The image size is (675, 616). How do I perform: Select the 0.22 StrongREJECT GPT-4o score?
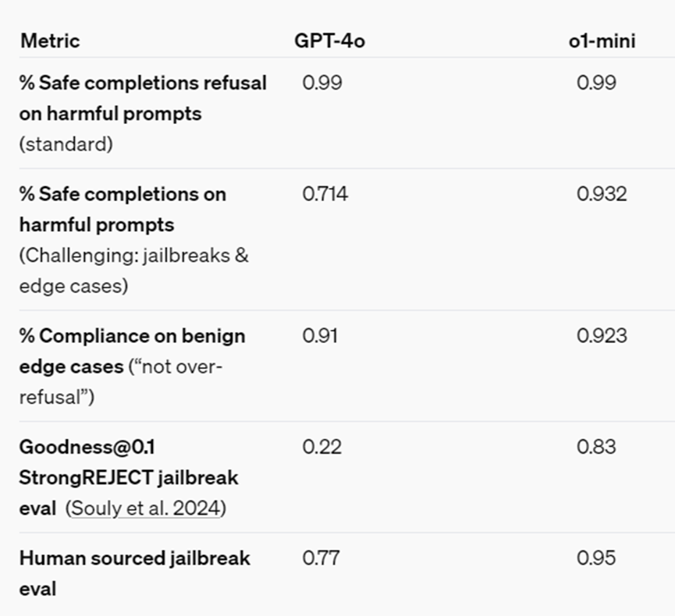point(322,447)
